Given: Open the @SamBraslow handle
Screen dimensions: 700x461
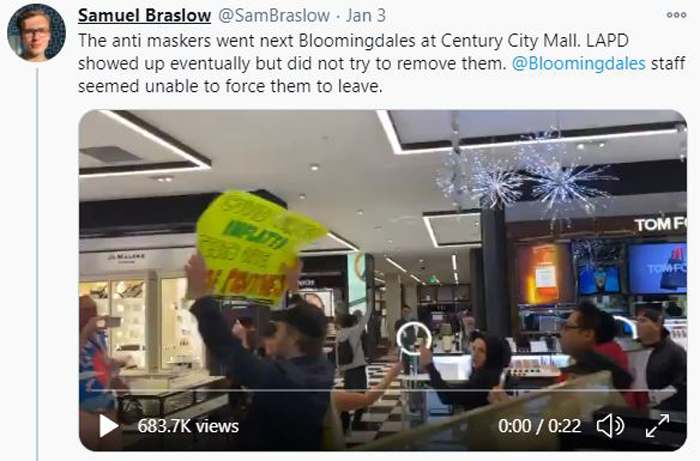Looking at the screenshot, I should pyautogui.click(x=274, y=15).
